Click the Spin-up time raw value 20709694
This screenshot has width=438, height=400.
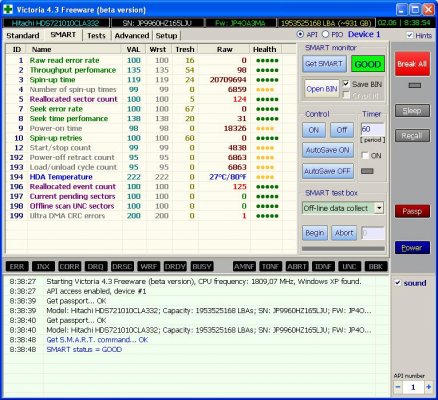228,80
